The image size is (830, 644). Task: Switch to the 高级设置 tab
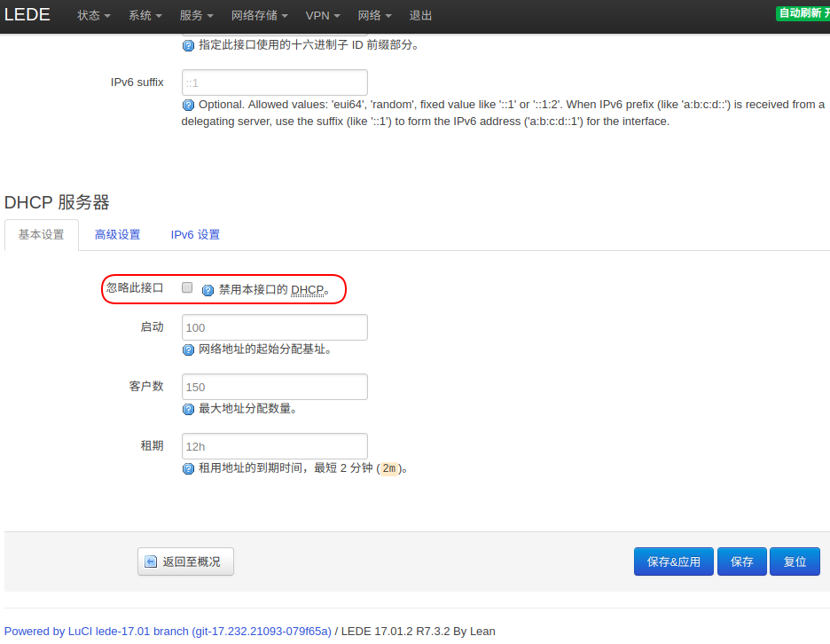[x=118, y=235]
